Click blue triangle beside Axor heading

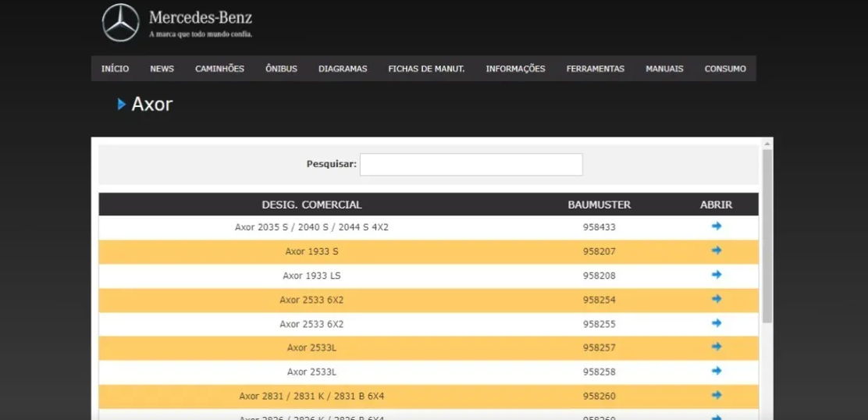tap(122, 104)
